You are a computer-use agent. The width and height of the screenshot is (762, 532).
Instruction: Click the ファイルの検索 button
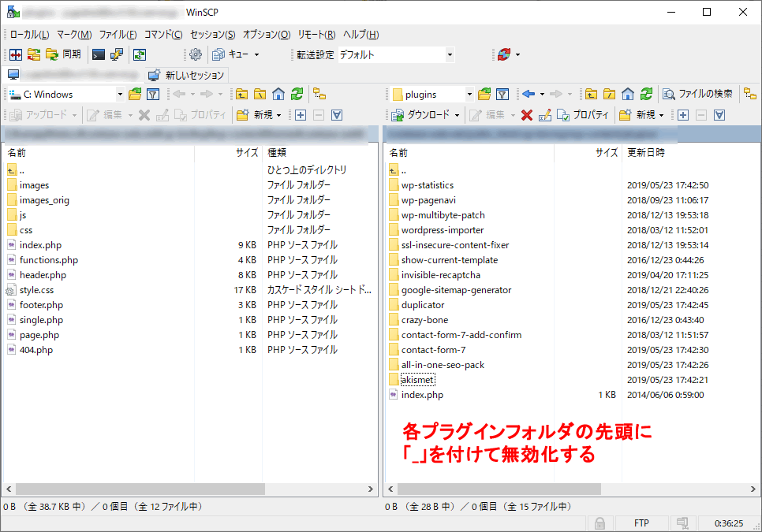pyautogui.click(x=698, y=94)
